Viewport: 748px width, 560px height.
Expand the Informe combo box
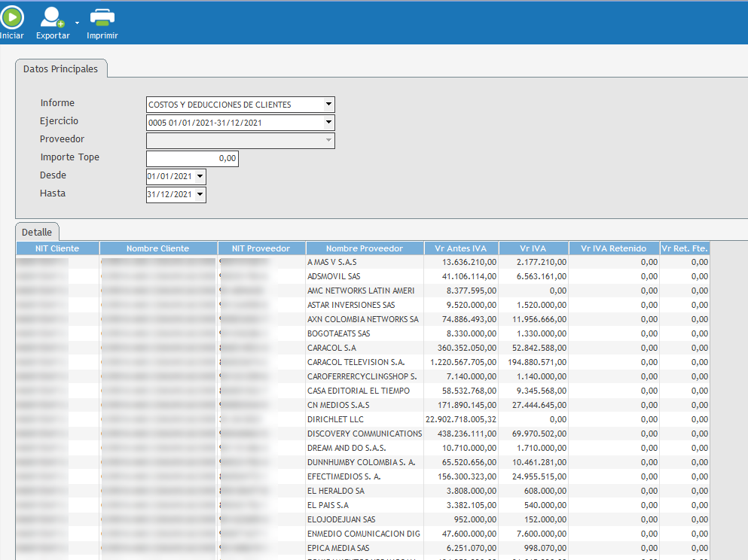(x=328, y=105)
